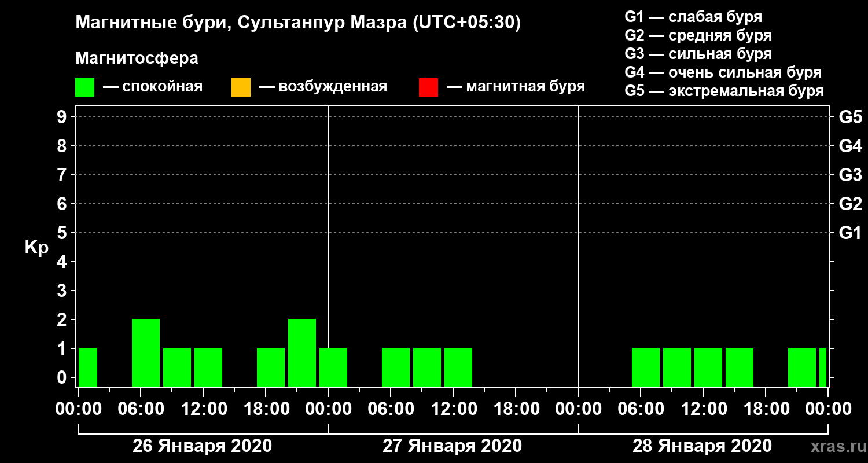Click the Kp axis label
This screenshot has width=868, height=463.
36,248
